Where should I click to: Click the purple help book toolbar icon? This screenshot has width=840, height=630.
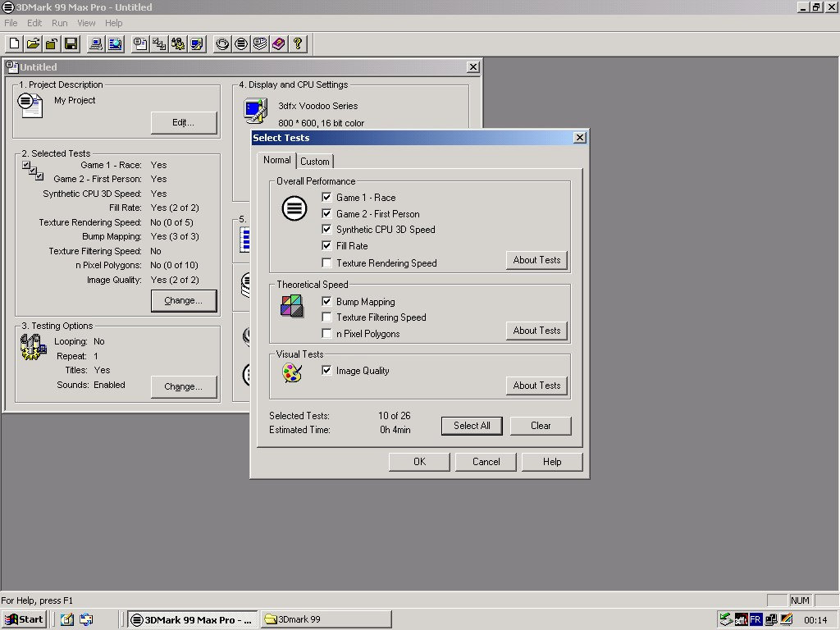(278, 43)
